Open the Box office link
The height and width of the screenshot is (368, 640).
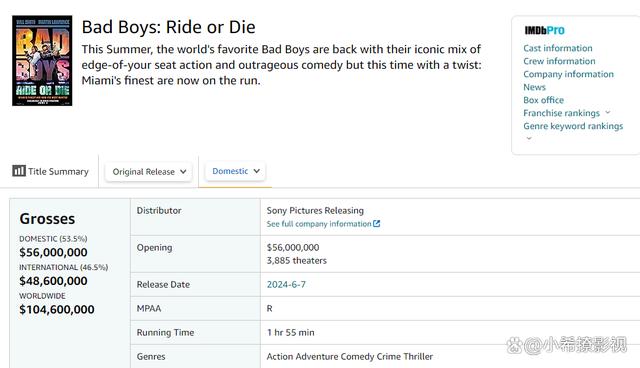point(543,100)
